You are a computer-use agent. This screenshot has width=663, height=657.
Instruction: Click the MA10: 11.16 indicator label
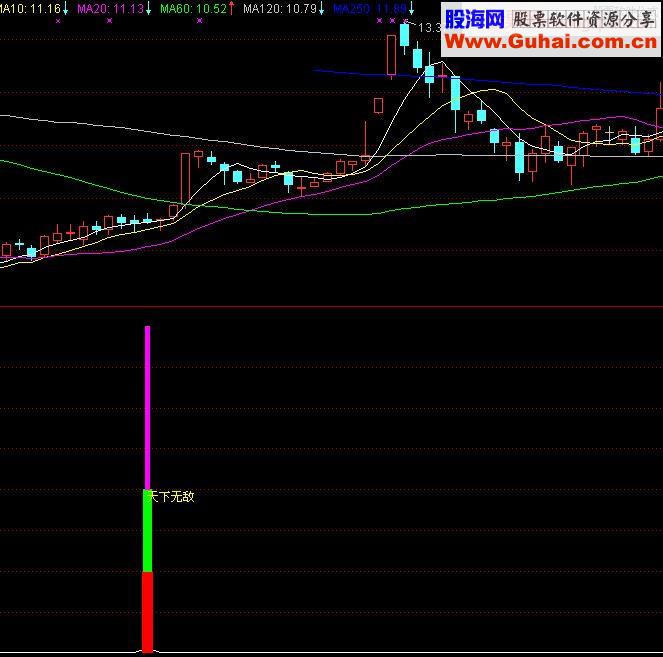tap(30, 8)
